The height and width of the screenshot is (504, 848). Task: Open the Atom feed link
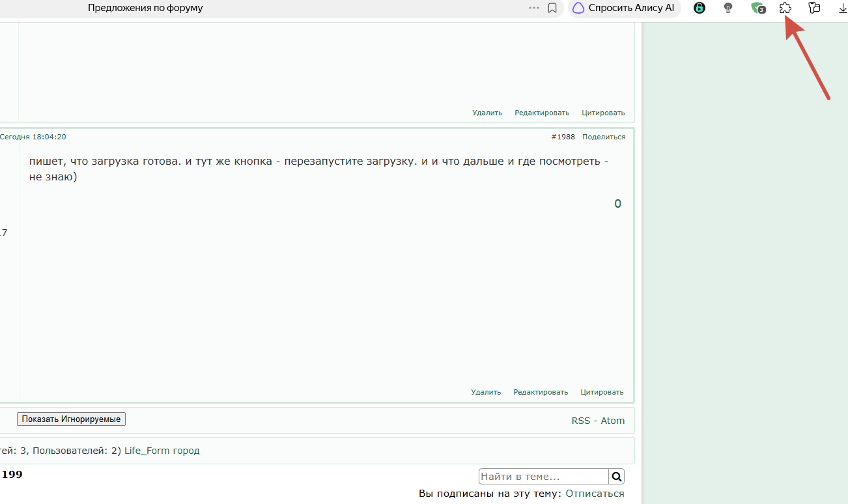(613, 421)
